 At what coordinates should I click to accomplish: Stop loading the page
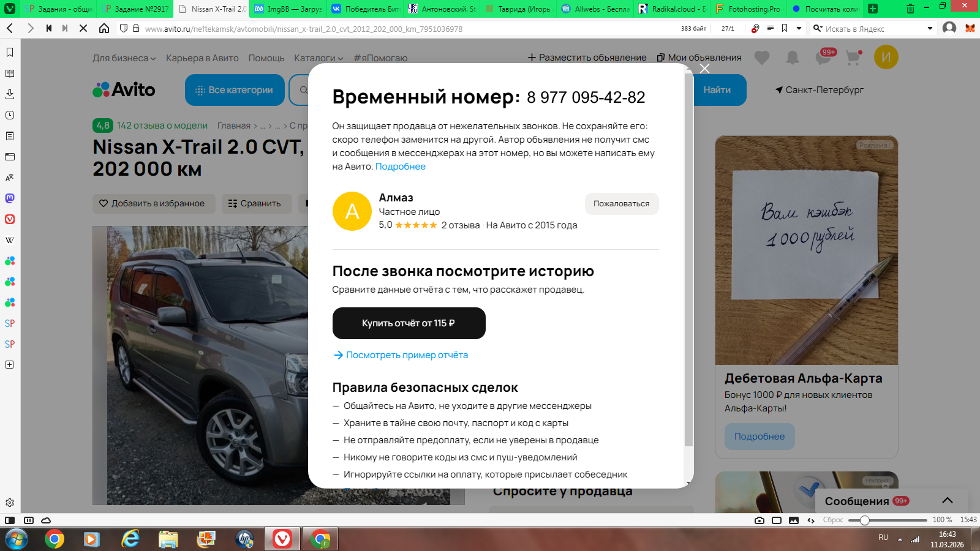point(83,28)
